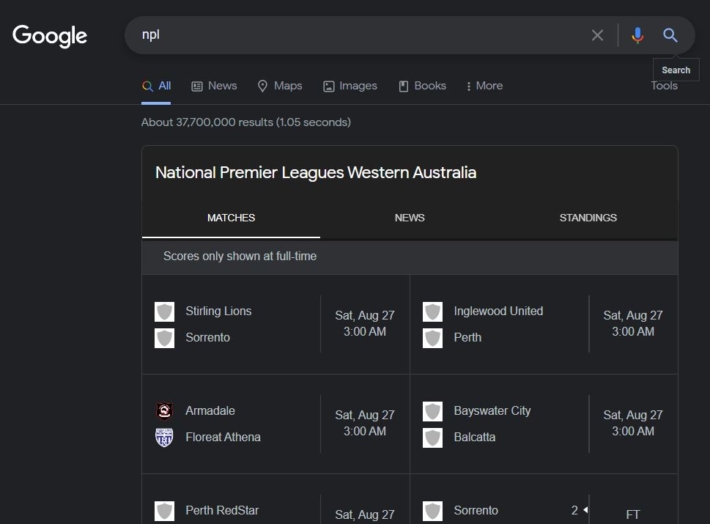Click the Armadale match time Sat, Aug 27

[365, 415]
